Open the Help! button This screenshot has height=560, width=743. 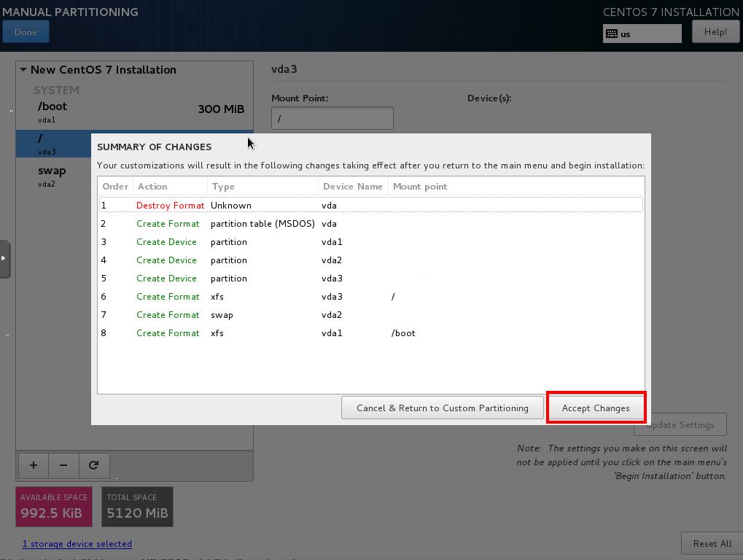click(x=715, y=32)
